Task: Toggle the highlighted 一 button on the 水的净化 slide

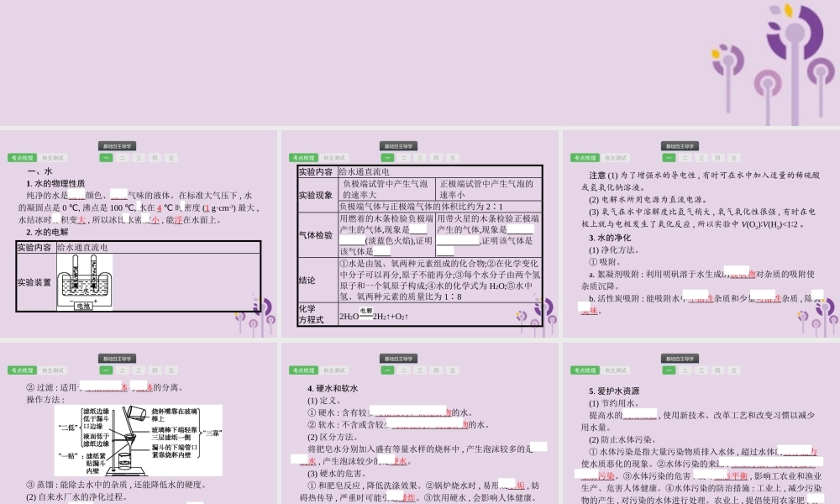Action: [x=669, y=158]
